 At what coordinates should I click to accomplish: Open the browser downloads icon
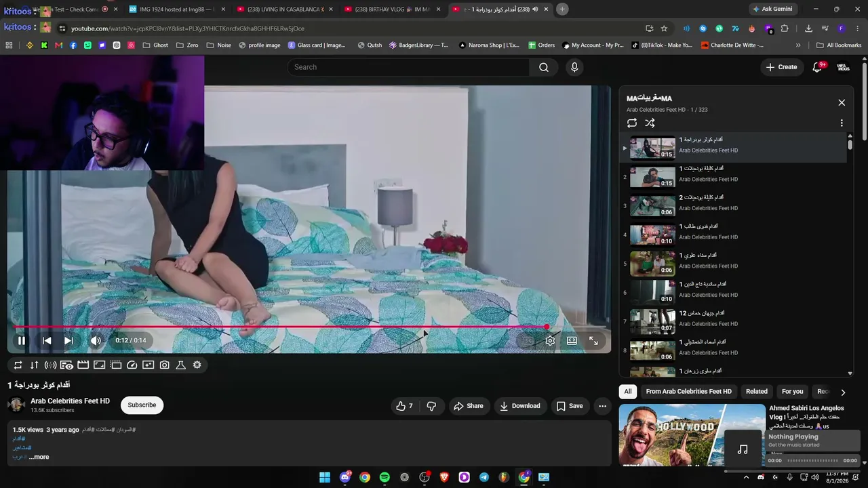808,28
